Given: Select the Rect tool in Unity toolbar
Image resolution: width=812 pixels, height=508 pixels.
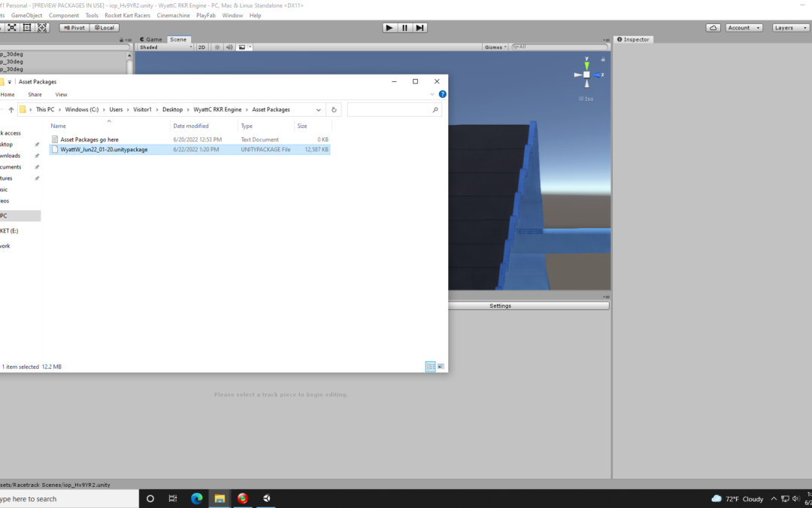Looking at the screenshot, I should pos(27,28).
